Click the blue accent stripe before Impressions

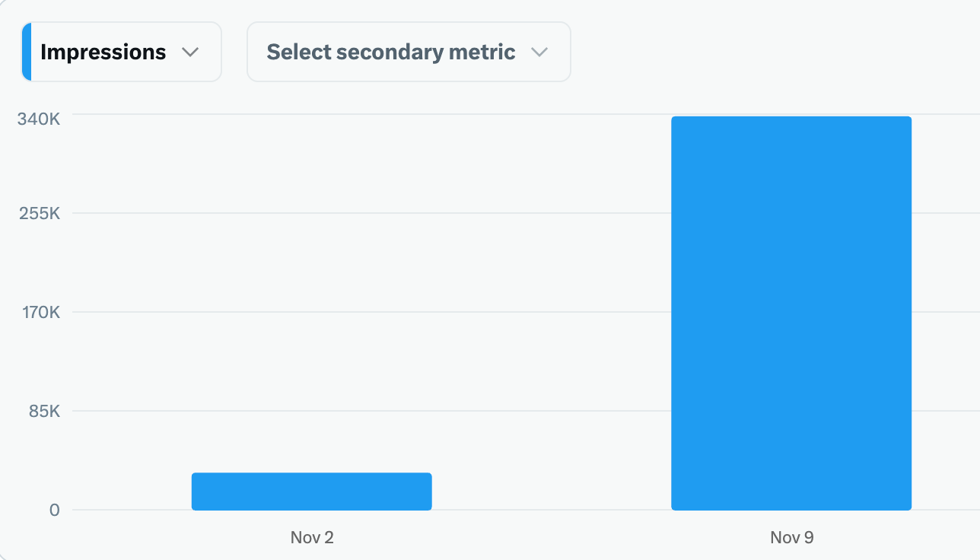click(28, 52)
